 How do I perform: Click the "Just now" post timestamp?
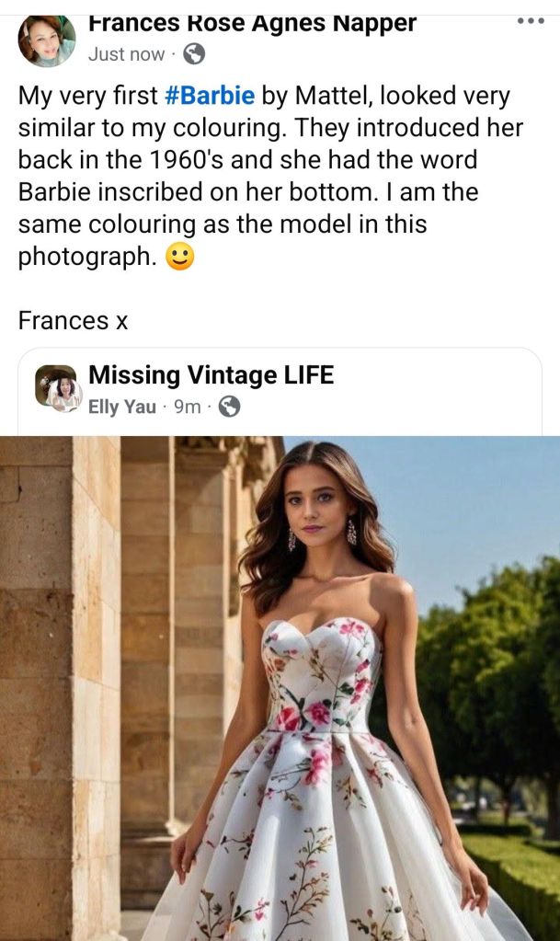(126, 54)
